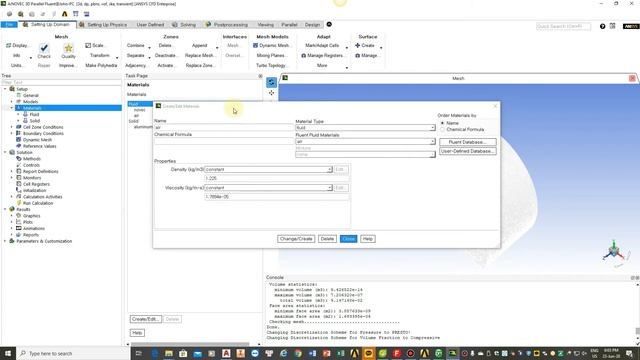Screen dimensions: 640x360
Task: Click Chemical Formula input field
Action: point(224,141)
